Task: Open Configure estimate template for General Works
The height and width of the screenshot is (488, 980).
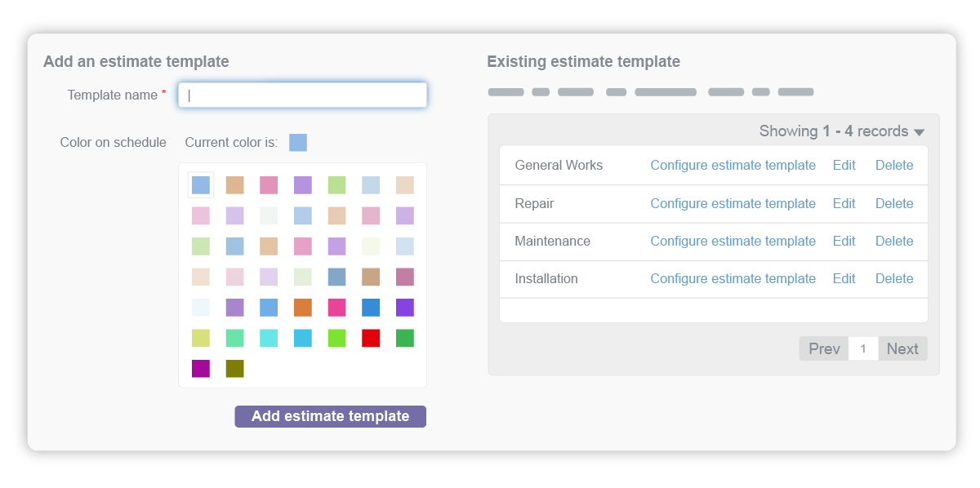Action: pyautogui.click(x=733, y=165)
